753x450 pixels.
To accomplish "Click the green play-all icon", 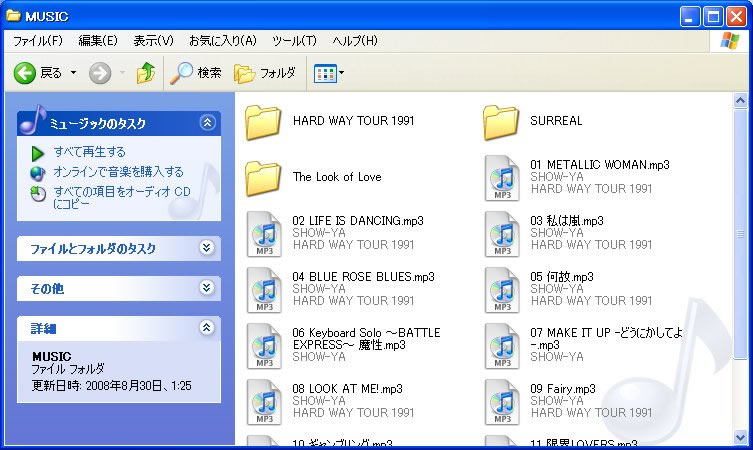I will point(37,153).
